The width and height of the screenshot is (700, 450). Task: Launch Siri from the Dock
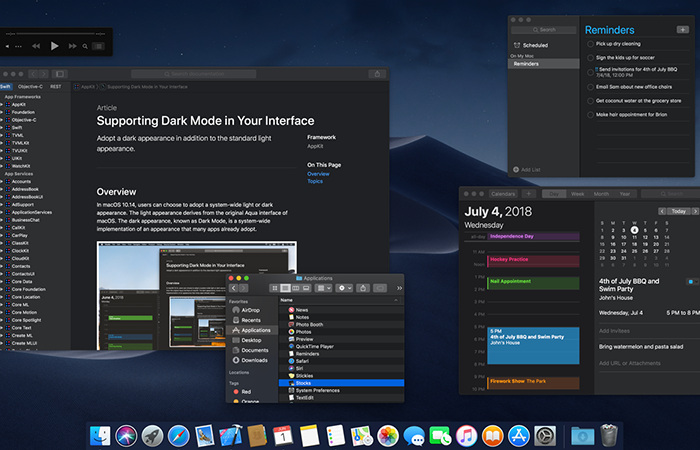[x=126, y=436]
